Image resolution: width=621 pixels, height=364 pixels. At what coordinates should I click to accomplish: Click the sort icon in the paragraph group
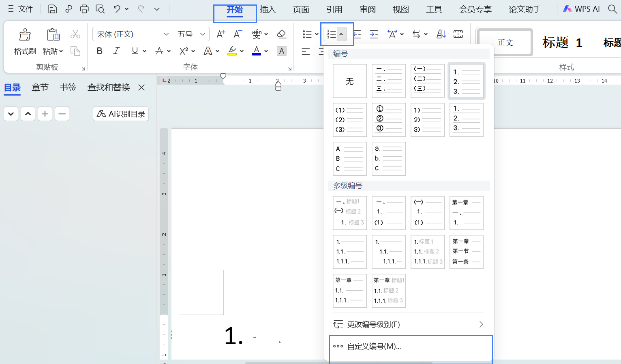pos(441,34)
